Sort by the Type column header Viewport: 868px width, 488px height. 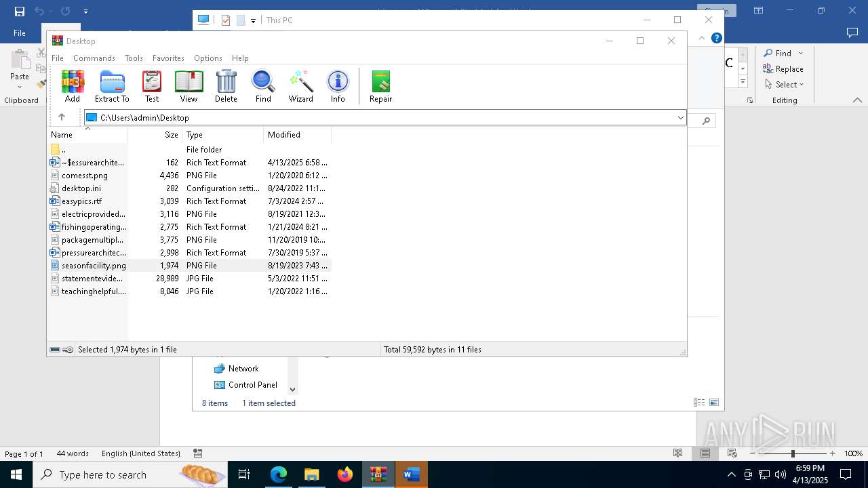click(x=223, y=135)
